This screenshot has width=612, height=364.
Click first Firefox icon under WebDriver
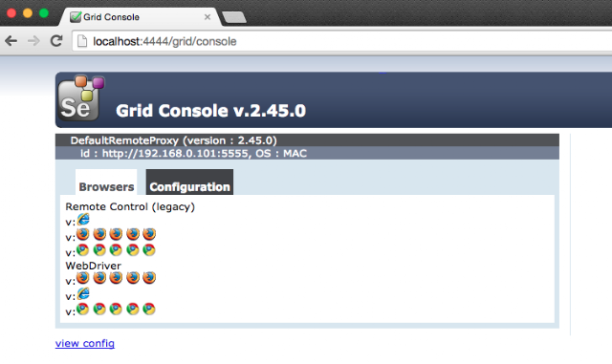[83, 278]
